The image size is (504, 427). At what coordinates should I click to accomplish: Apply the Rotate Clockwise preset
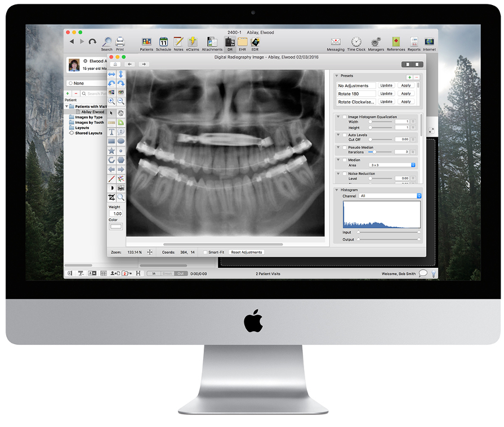[406, 101]
